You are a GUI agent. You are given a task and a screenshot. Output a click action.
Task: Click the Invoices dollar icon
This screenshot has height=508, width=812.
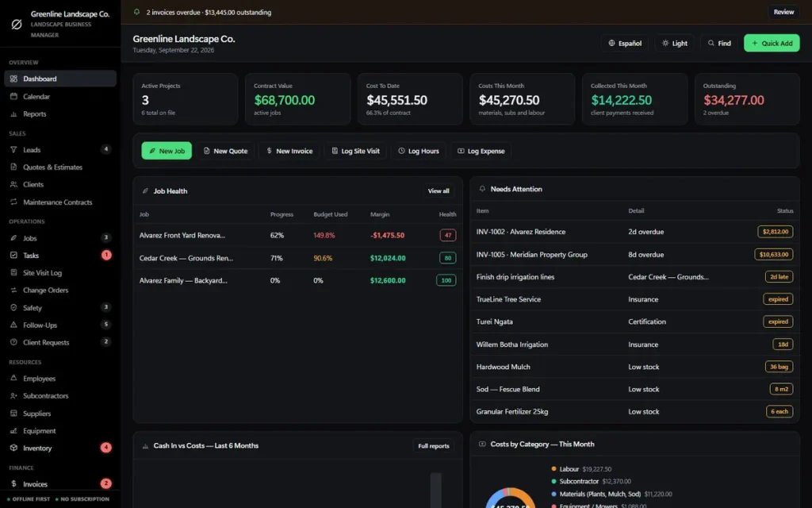(14, 483)
